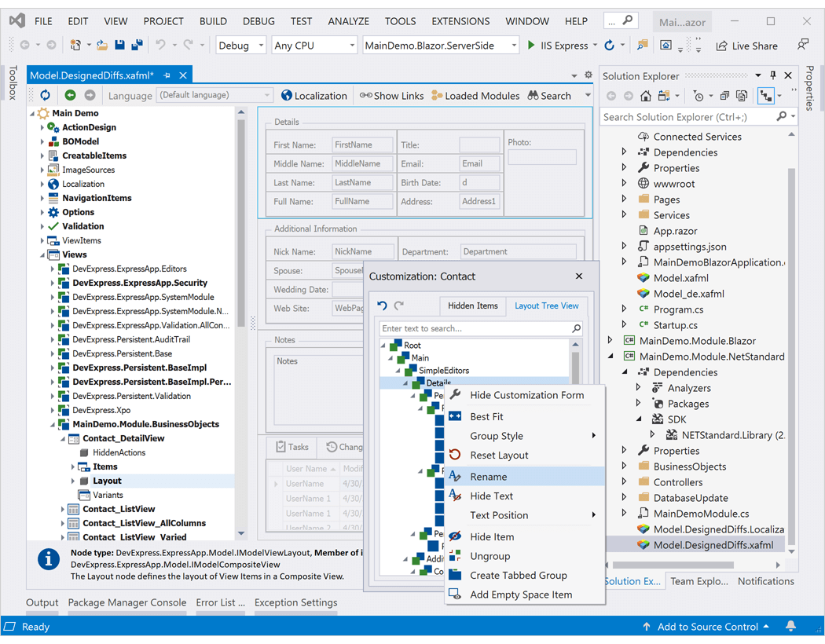Undo the last change in the Customization form
Image resolution: width=825 pixels, height=644 pixels.
pyautogui.click(x=383, y=306)
